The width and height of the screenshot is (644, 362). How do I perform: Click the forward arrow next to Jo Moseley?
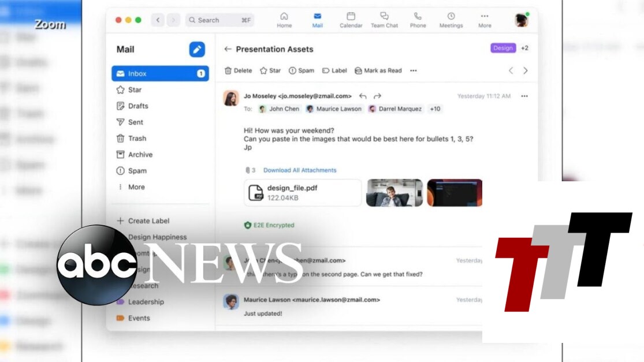click(377, 96)
